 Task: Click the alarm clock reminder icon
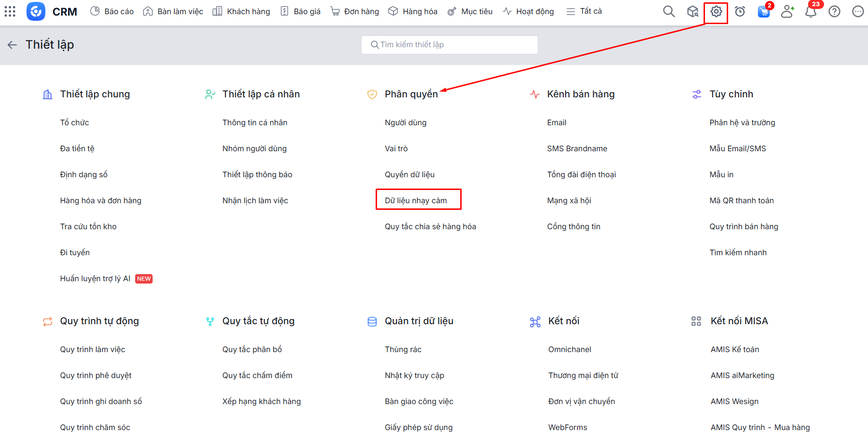(740, 11)
